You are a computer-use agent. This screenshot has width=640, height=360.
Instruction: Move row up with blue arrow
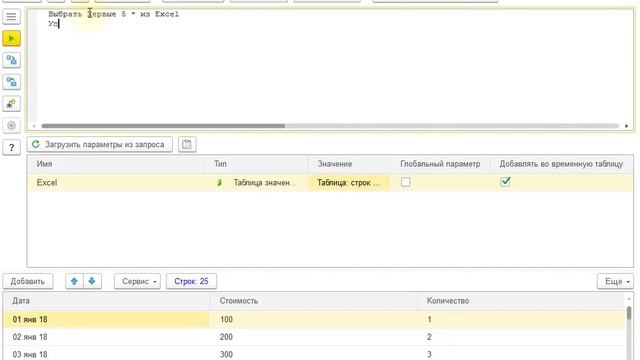click(74, 281)
